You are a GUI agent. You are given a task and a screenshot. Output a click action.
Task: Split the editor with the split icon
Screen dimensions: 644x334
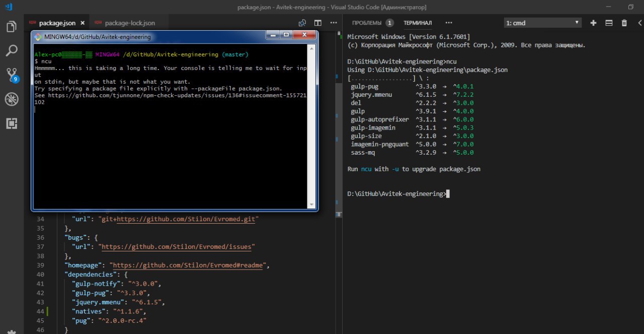[318, 23]
